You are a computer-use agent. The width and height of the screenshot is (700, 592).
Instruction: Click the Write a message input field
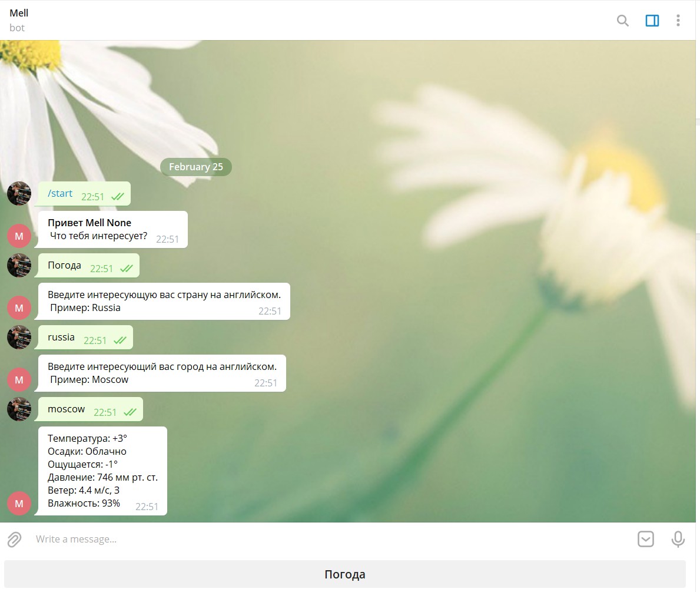(330, 539)
